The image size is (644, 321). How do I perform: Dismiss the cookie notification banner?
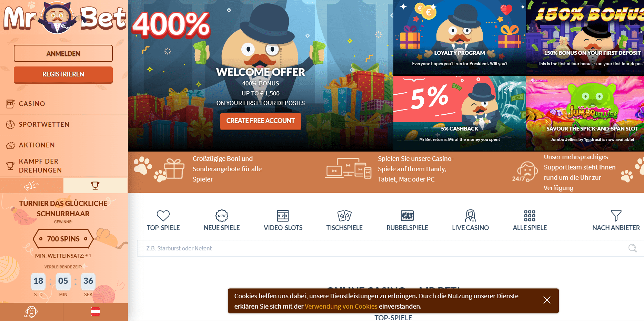tap(547, 300)
